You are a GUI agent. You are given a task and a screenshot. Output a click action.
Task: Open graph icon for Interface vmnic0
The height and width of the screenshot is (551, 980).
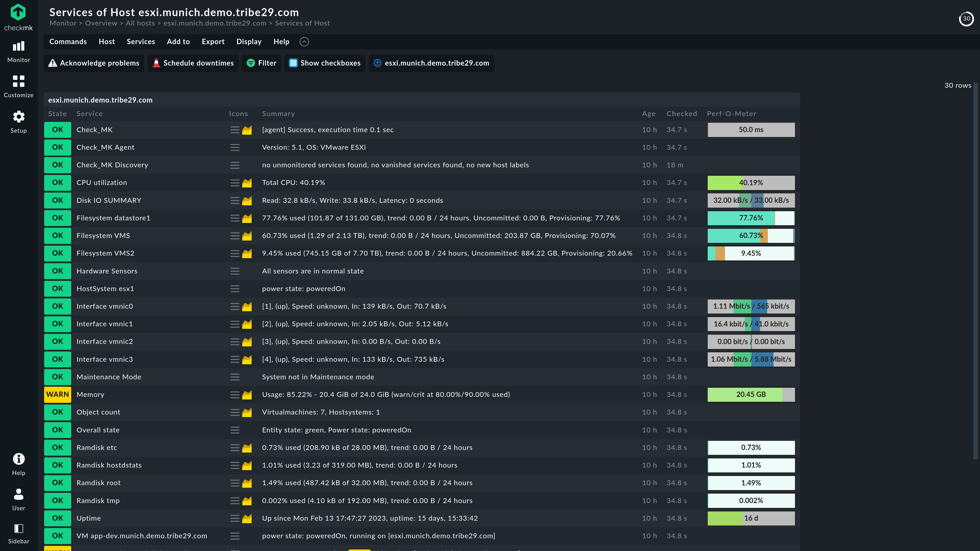coord(247,306)
